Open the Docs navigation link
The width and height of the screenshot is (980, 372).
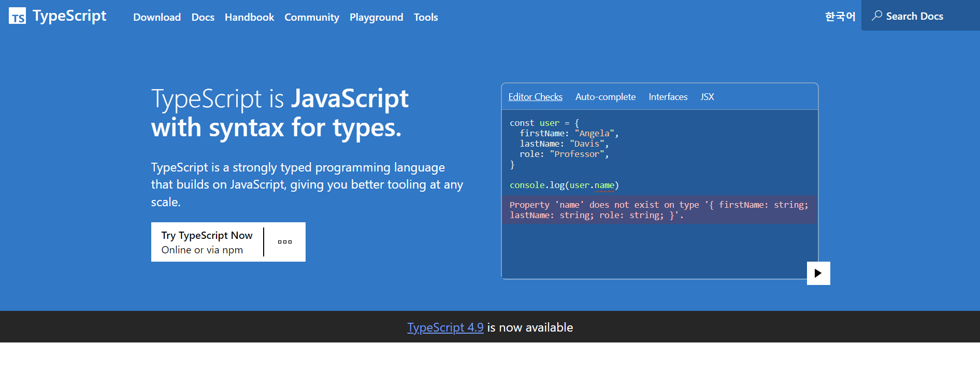tap(203, 17)
